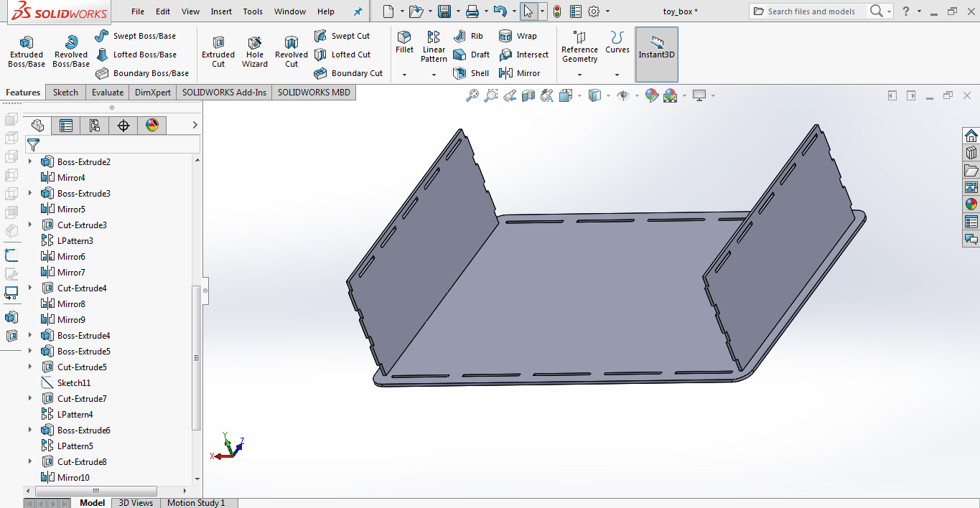Screen dimensions: 980x508
Task: Click Boundary Boss/Base tool
Action: pos(142,73)
